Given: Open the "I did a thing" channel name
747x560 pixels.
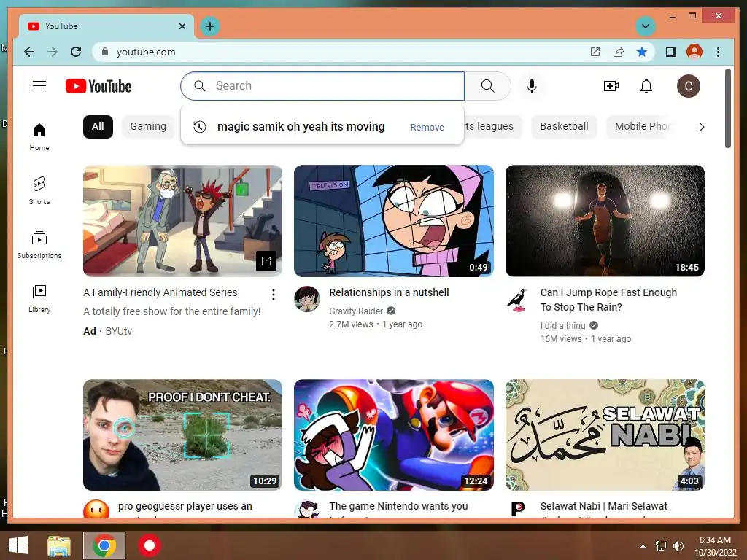Looking at the screenshot, I should tap(562, 326).
